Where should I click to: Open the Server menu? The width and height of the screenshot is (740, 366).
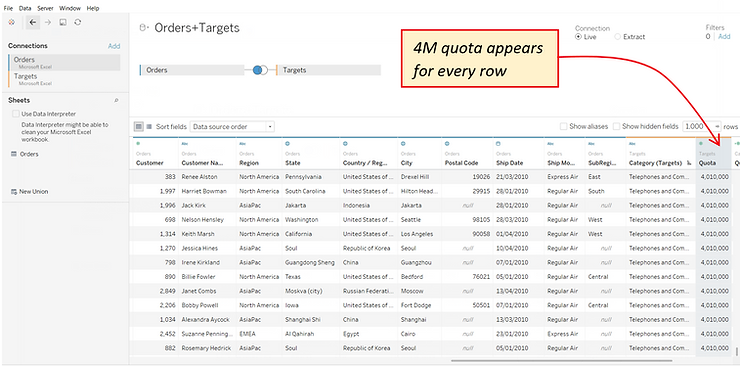pos(45,8)
